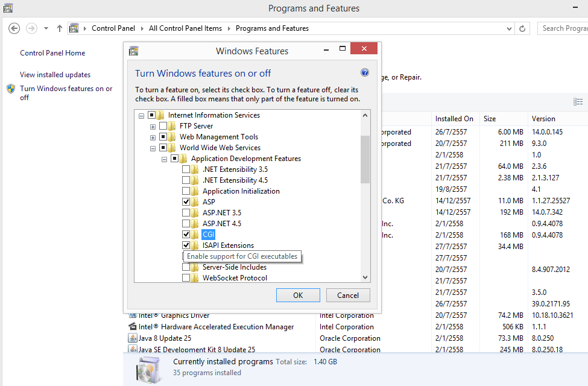The image size is (588, 386).
Task: Uncheck the ASP checkbox
Action: (x=186, y=202)
